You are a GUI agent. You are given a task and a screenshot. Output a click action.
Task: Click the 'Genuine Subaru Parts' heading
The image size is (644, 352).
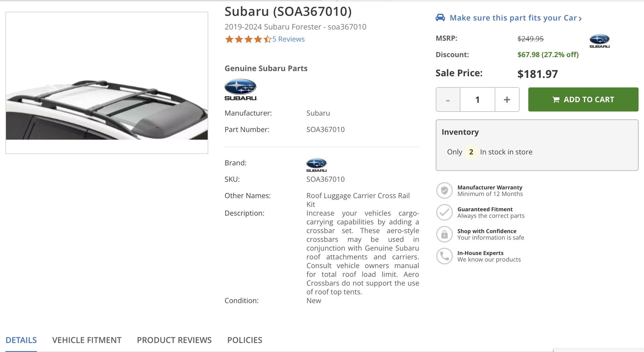tap(266, 68)
